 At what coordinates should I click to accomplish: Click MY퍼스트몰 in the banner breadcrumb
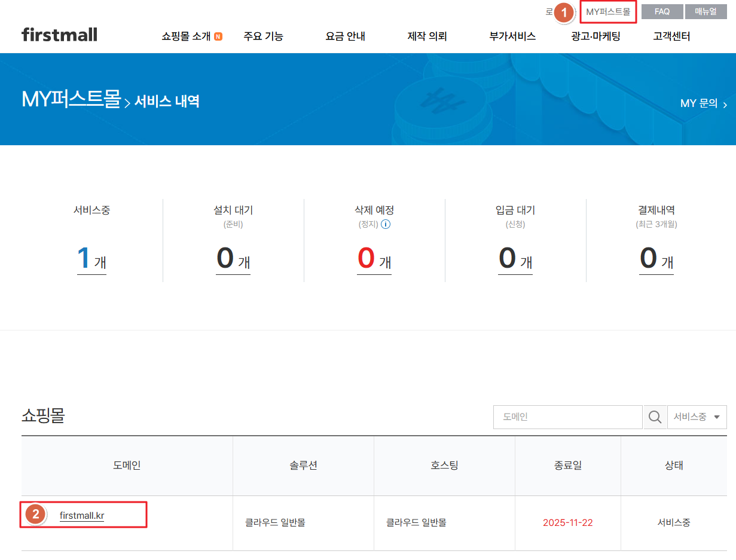(71, 100)
